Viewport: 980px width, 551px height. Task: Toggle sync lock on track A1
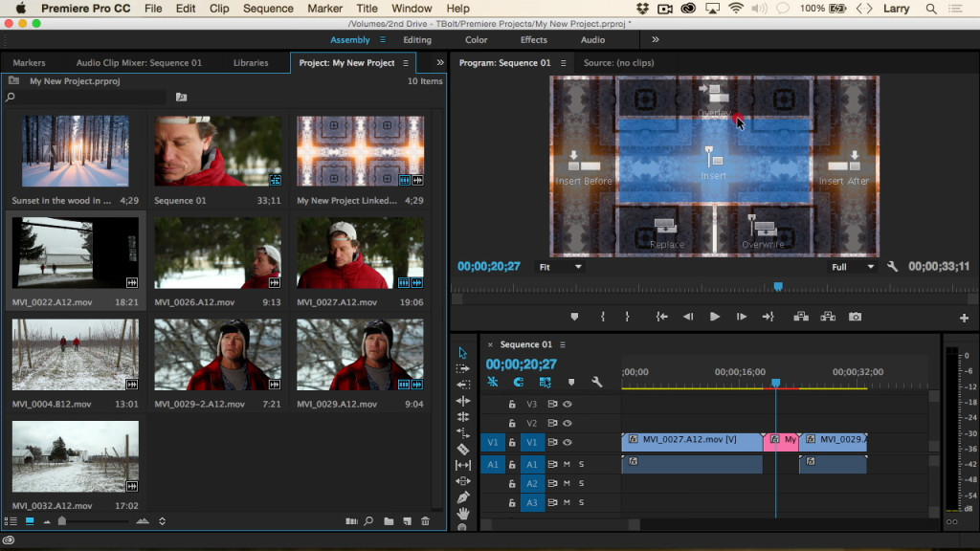click(x=552, y=464)
